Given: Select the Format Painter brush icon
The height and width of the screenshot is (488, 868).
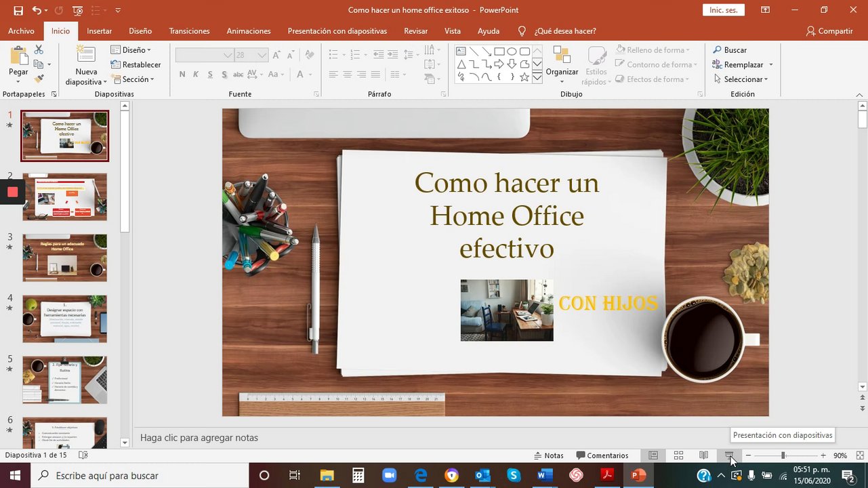Looking at the screenshot, I should click(39, 79).
